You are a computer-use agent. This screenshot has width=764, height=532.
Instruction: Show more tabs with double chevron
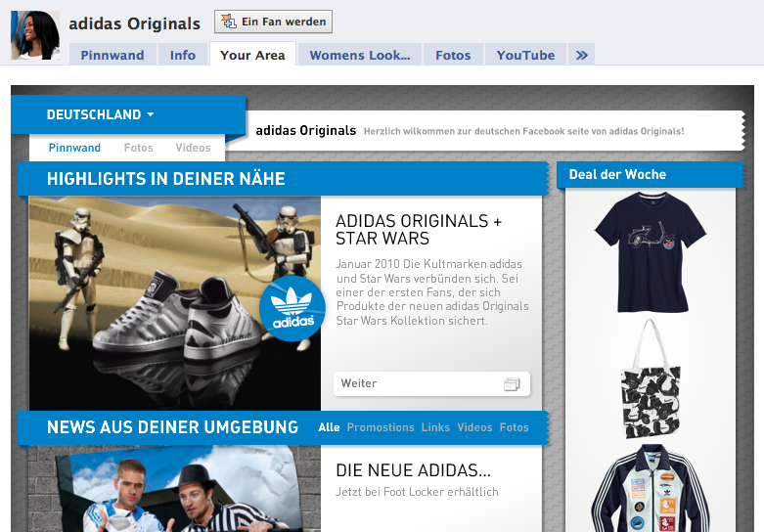tap(581, 55)
